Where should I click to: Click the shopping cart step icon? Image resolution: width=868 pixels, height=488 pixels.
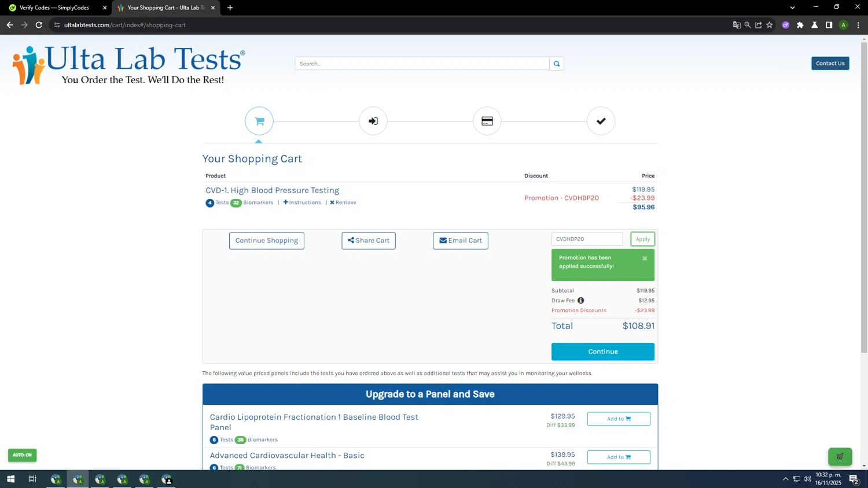pyautogui.click(x=259, y=121)
